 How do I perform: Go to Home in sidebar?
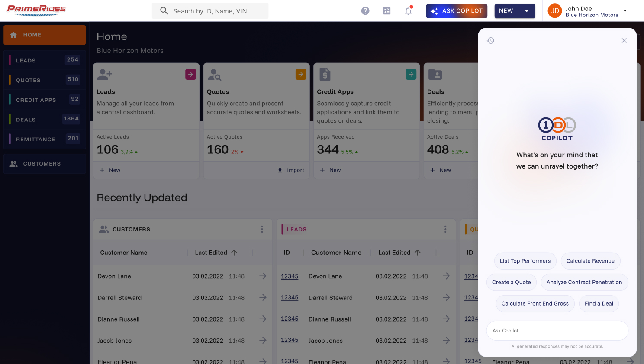click(x=45, y=35)
